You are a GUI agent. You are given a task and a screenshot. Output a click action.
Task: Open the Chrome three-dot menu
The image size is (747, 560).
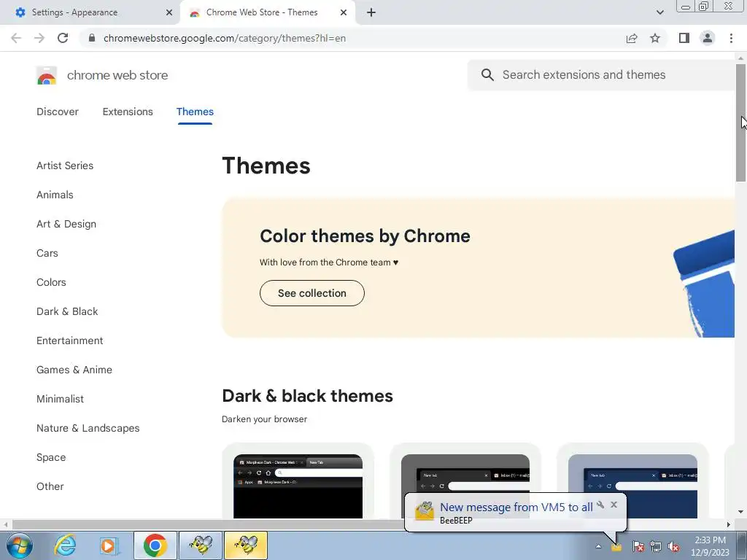tap(731, 38)
